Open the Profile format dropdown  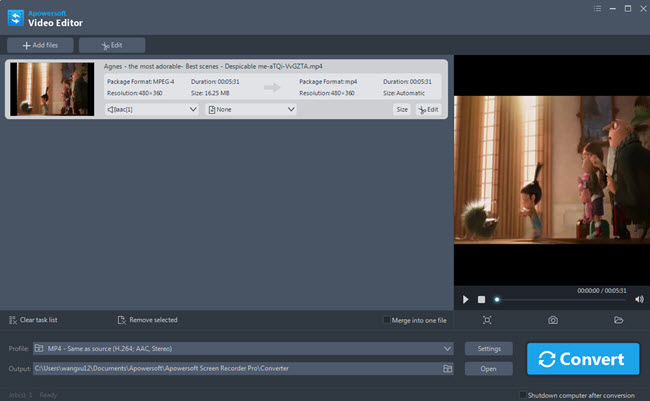pos(243,349)
